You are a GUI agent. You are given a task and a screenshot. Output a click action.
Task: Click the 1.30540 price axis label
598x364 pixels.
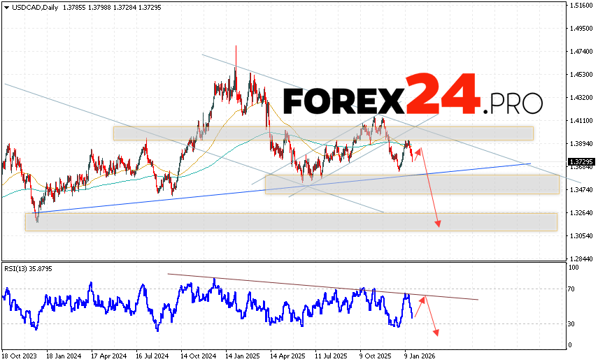click(581, 236)
